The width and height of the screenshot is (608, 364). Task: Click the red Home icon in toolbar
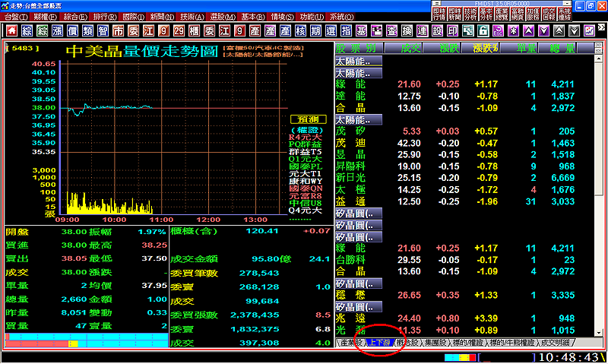pyautogui.click(x=11, y=30)
